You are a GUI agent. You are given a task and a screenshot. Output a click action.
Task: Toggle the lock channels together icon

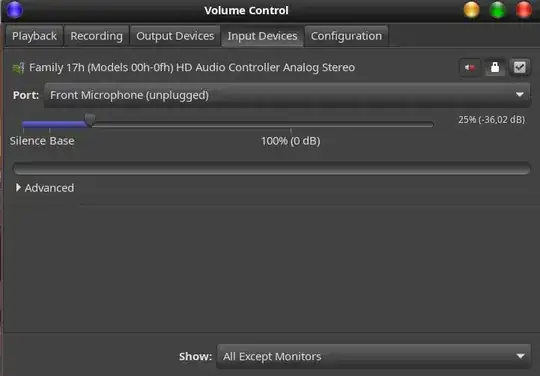pos(495,67)
